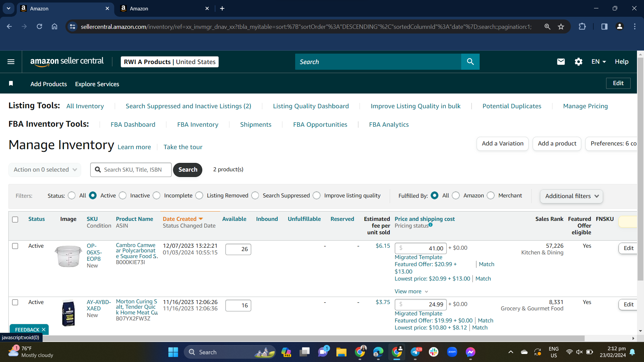This screenshot has width=644, height=362.
Task: Click Edit for the Cambro Camwear listing
Action: pos(628,248)
